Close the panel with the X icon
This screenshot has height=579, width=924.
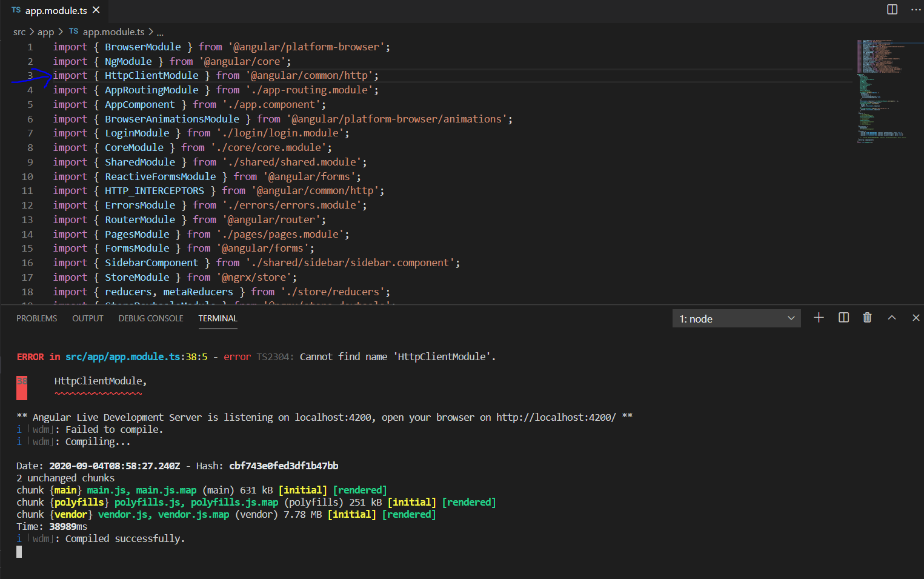pyautogui.click(x=916, y=317)
